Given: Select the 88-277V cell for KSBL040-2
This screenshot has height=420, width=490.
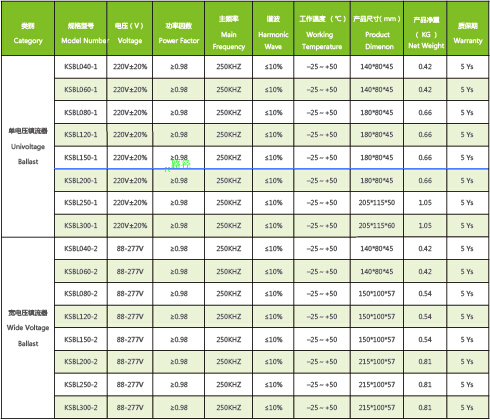Looking at the screenshot, I should coord(130,249).
